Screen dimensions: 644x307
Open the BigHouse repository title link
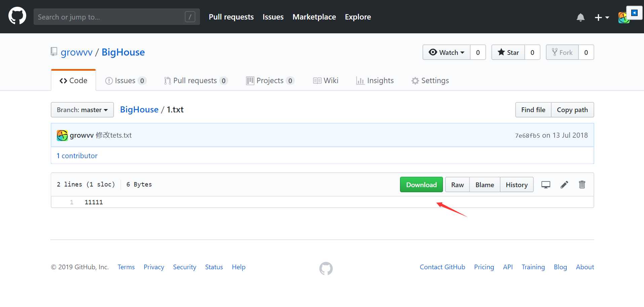pos(123,52)
